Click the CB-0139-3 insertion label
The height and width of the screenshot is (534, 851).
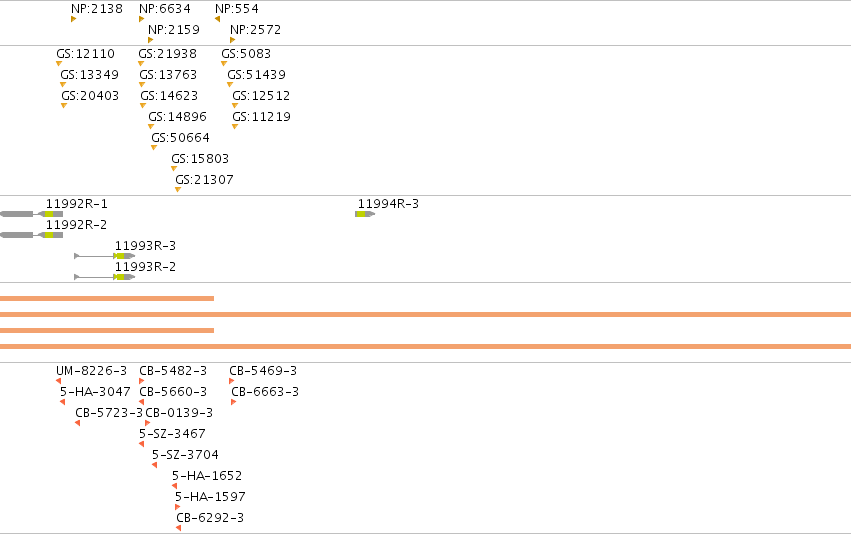click(179, 413)
